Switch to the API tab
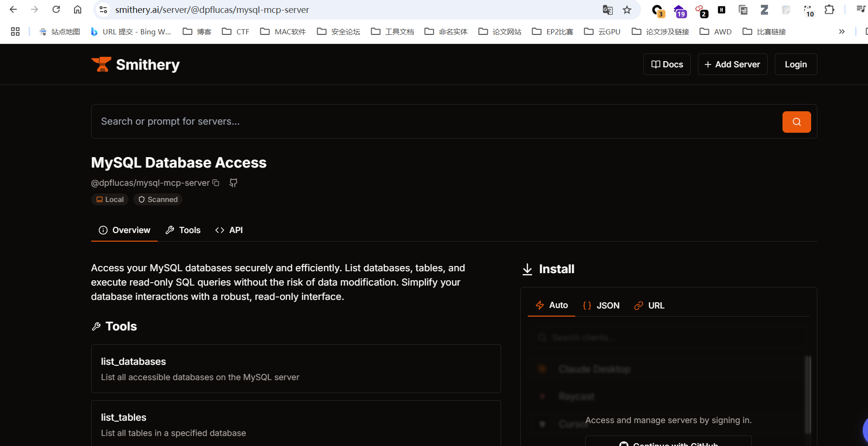Viewport: 868px width, 446px height. 229,230
